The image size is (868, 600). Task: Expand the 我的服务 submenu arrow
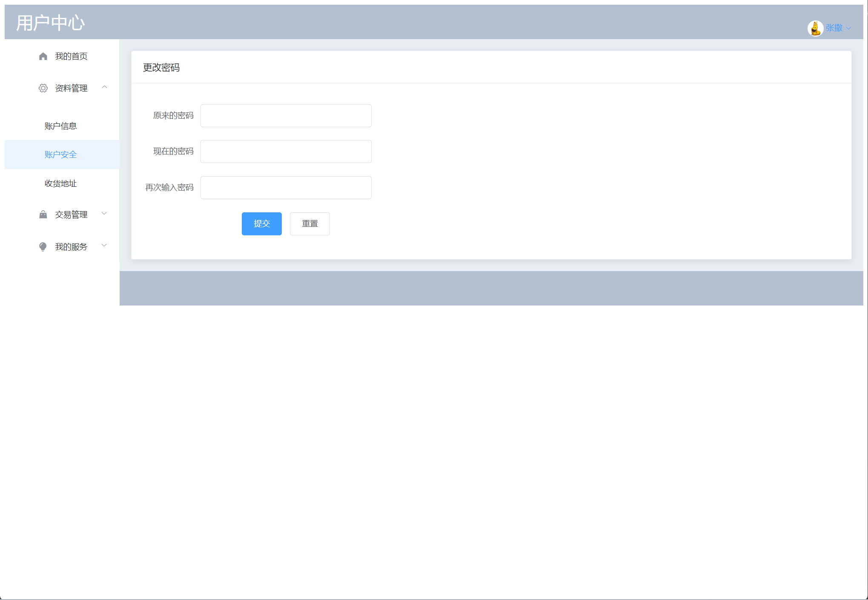(x=104, y=246)
